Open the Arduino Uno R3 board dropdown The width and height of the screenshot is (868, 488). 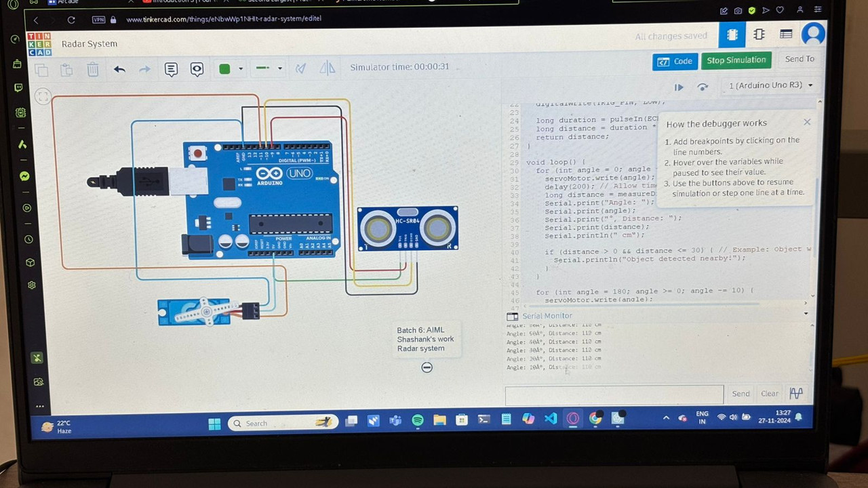[770, 85]
